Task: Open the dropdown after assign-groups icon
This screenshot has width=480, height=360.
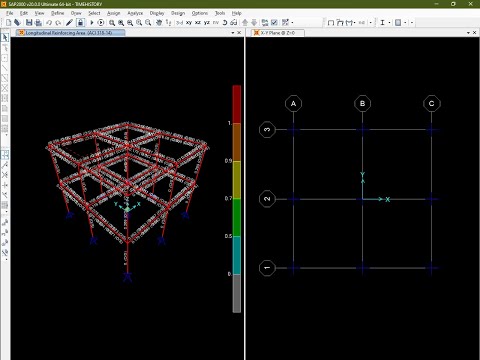Action: pyautogui.click(x=293, y=22)
